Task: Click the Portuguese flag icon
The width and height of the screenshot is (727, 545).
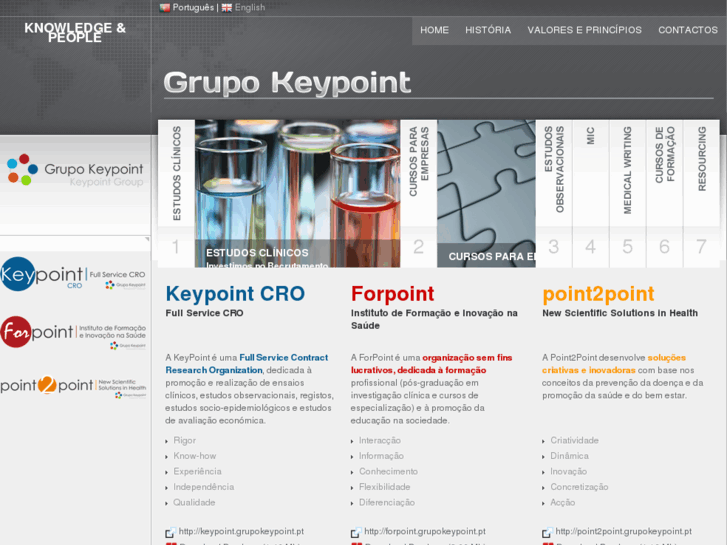Action: pos(165,7)
